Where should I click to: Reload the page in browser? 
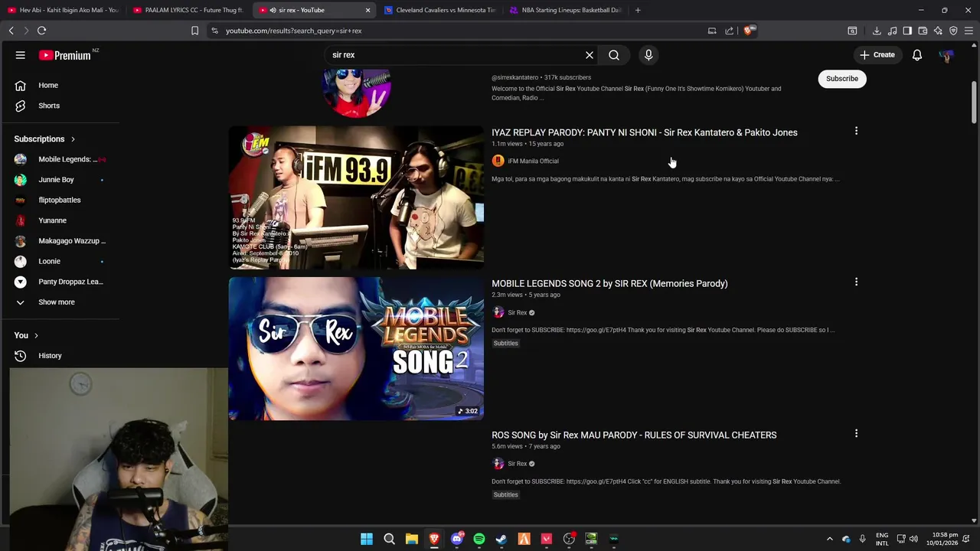point(41,31)
